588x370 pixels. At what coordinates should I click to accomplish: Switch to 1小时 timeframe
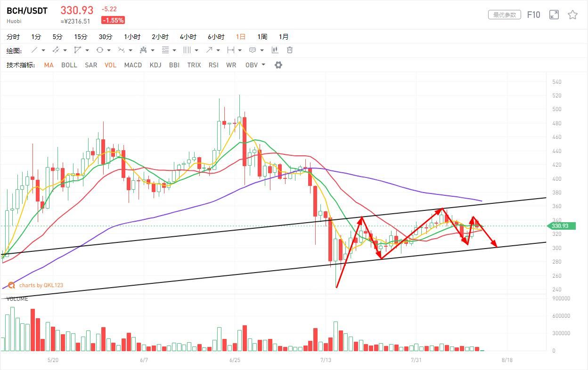tap(132, 37)
